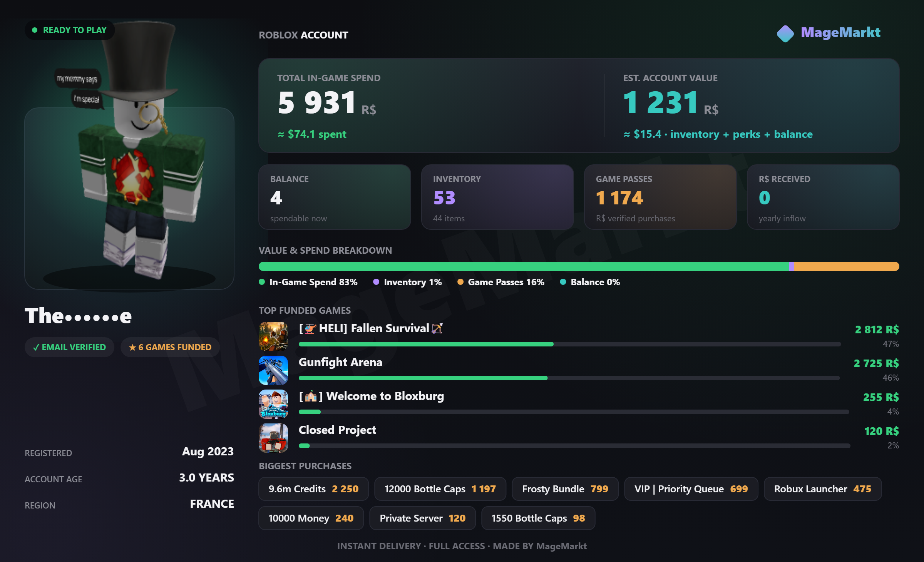Click the '2 725 R$' amount

point(876,363)
